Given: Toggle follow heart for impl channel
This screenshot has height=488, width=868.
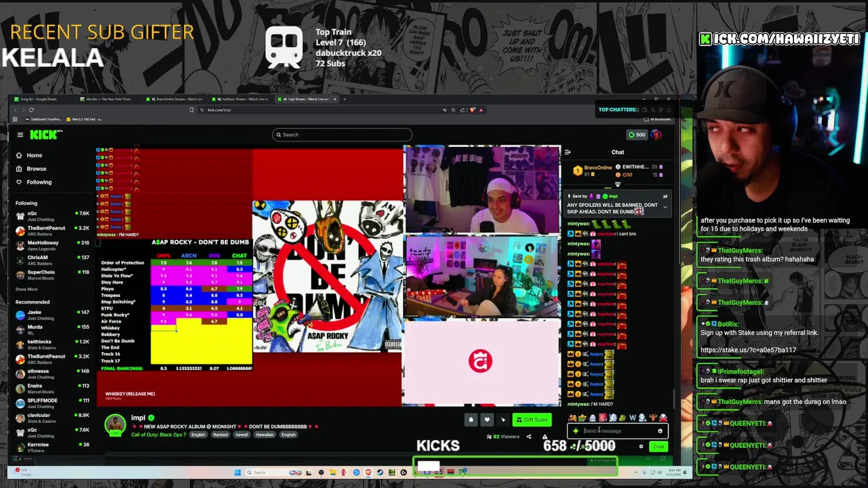Looking at the screenshot, I should [486, 420].
